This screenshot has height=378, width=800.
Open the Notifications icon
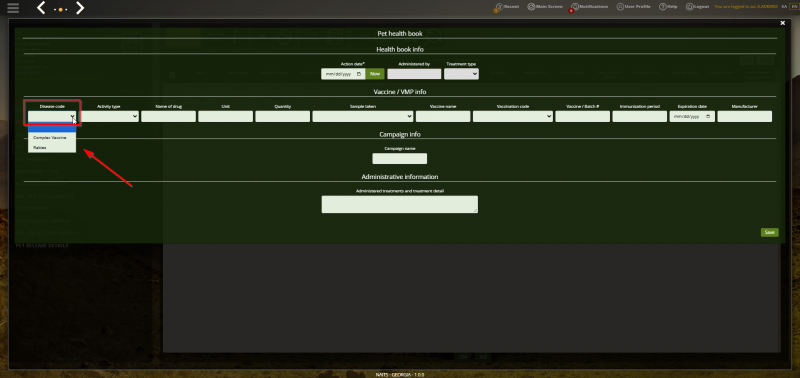tap(575, 7)
